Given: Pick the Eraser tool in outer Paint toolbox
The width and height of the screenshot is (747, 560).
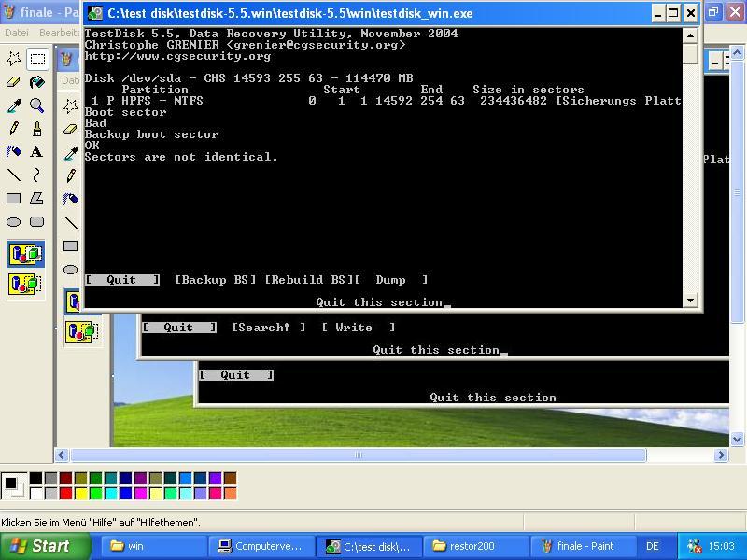Looking at the screenshot, I should [13, 82].
